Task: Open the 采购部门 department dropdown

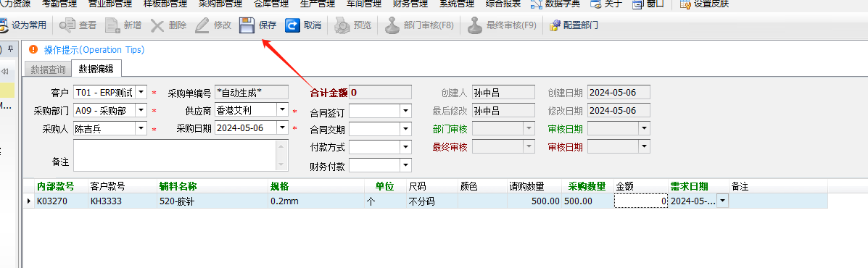Action: pyautogui.click(x=141, y=111)
